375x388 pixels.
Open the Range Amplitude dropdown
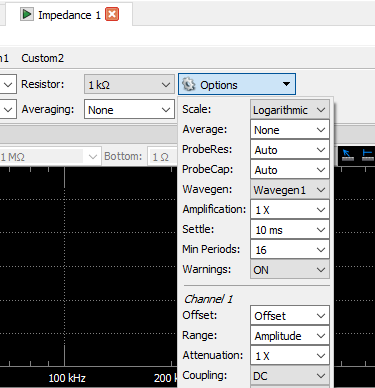tap(290, 335)
